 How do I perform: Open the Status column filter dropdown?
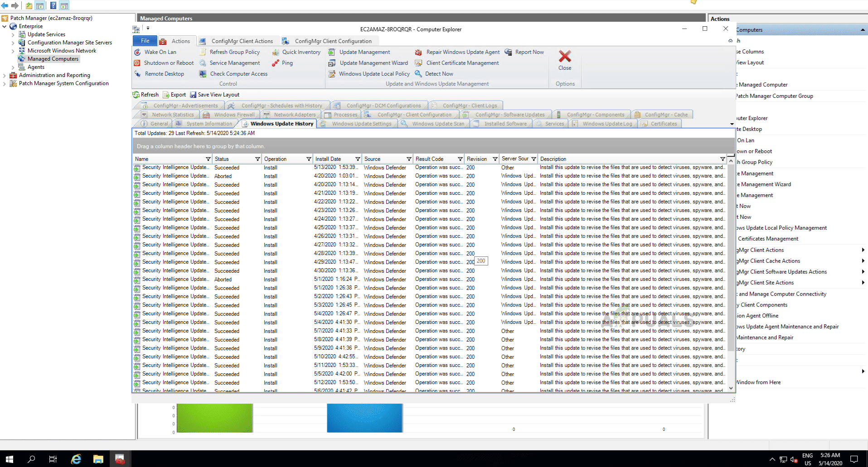pyautogui.click(x=257, y=159)
